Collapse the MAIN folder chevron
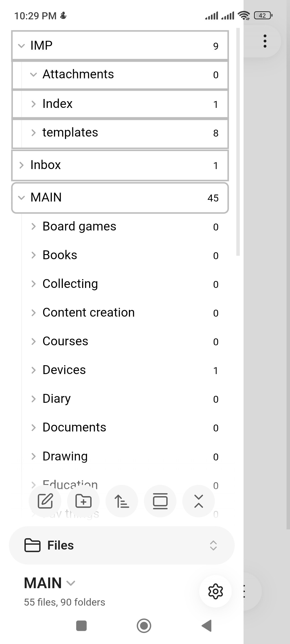The image size is (290, 644). (21, 198)
